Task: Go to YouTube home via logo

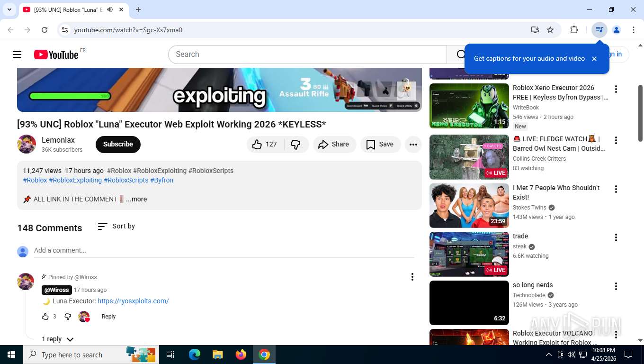Action: (x=56, y=55)
